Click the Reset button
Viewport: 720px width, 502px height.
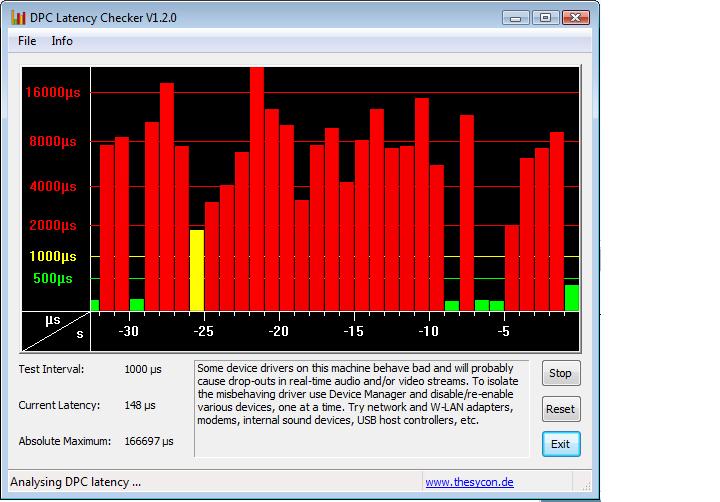click(561, 409)
